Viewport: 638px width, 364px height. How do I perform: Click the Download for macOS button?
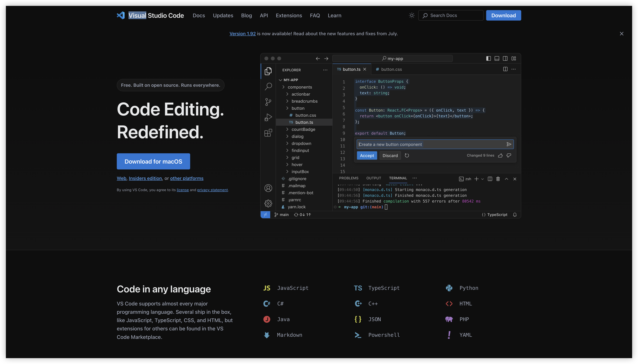click(x=153, y=161)
